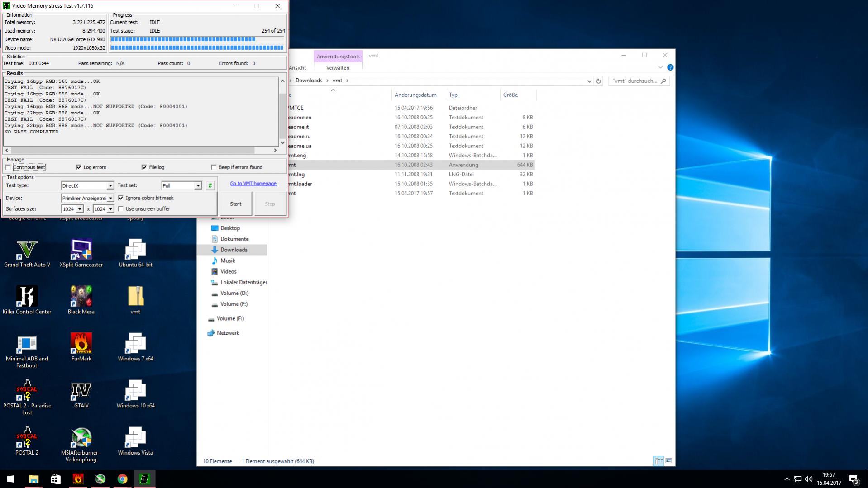Viewport: 868px width, 488px height.
Task: Select Ubuntu 64-bit desktop shortcut
Action: click(135, 254)
